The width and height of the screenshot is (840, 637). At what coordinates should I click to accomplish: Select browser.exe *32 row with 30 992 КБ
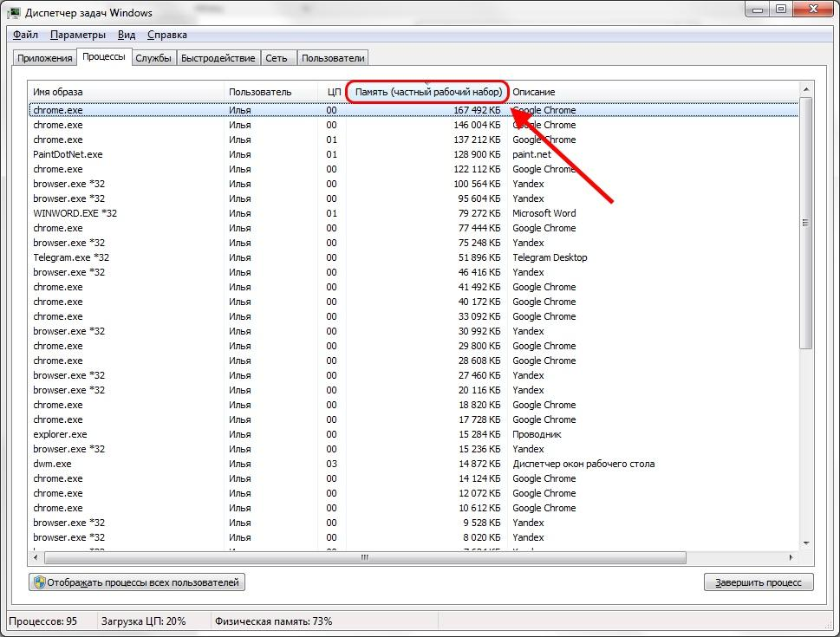[413, 331]
